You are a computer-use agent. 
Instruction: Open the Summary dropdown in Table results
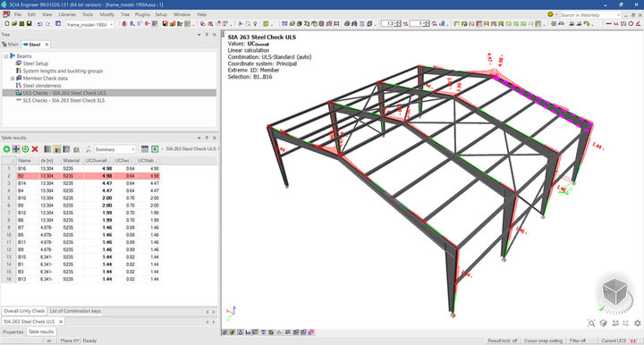[114, 149]
